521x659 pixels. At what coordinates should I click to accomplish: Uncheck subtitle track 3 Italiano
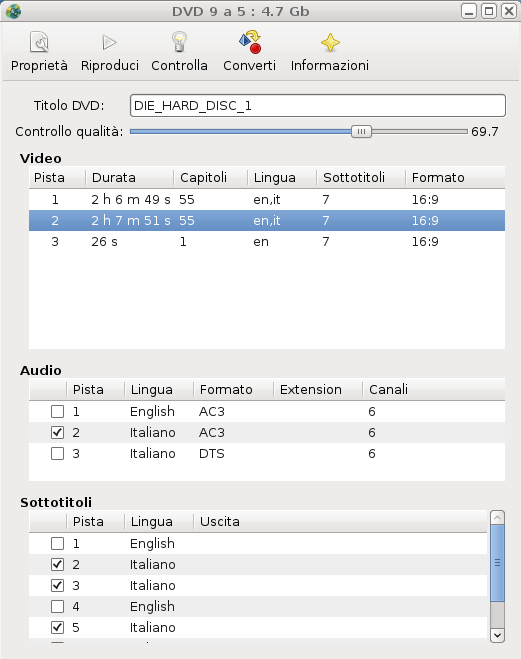click(58, 585)
